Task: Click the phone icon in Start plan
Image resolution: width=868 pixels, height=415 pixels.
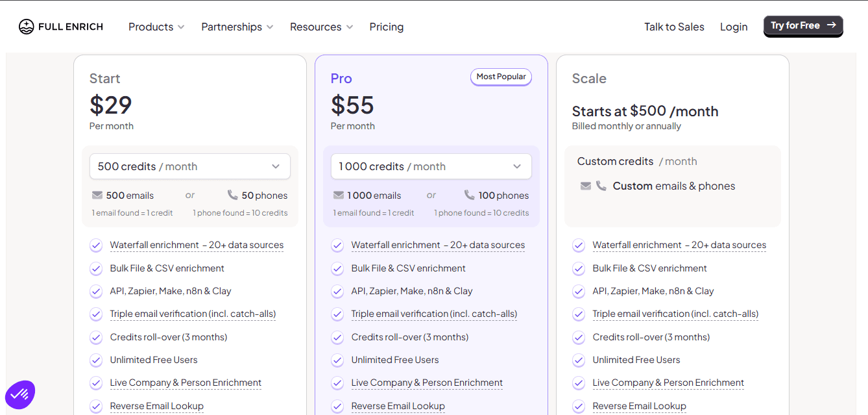Action: pos(233,195)
